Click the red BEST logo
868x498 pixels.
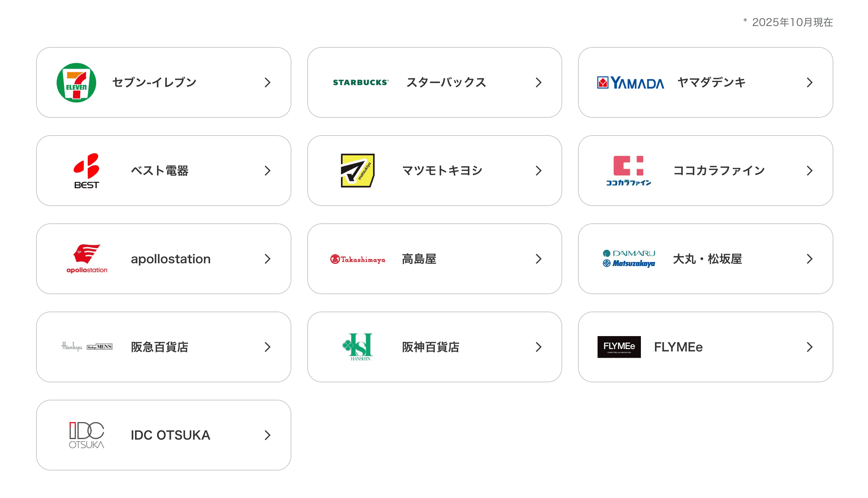(87, 171)
